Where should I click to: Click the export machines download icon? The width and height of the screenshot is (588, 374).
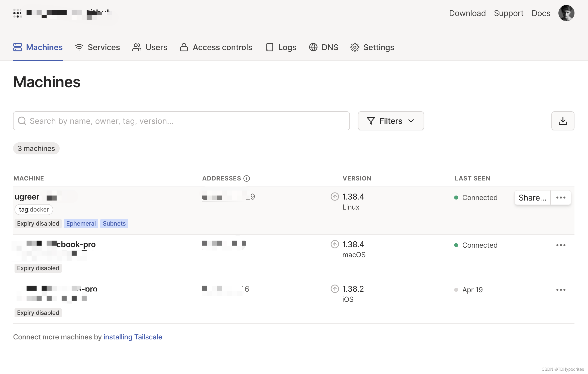pos(563,121)
